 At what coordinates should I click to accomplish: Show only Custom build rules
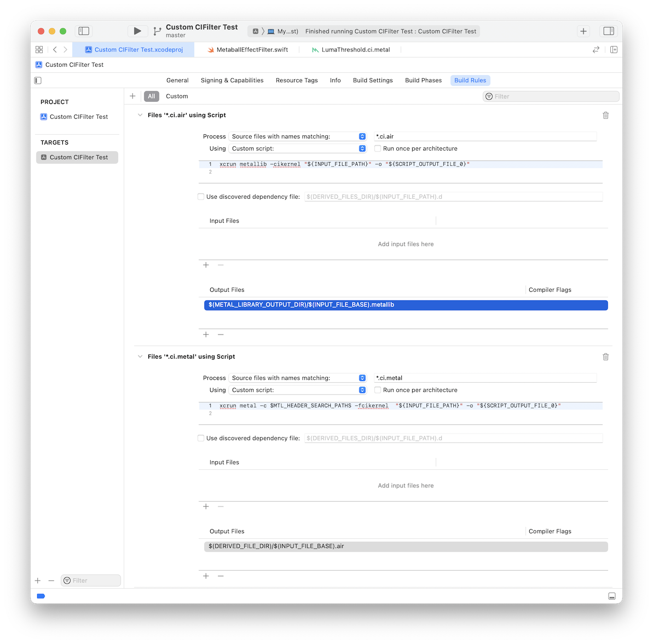pos(177,96)
